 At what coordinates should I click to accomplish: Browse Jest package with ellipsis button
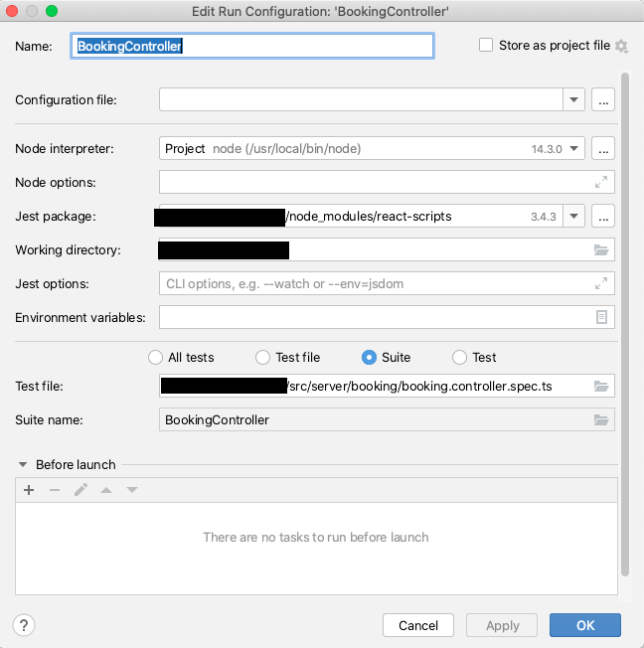coord(603,216)
